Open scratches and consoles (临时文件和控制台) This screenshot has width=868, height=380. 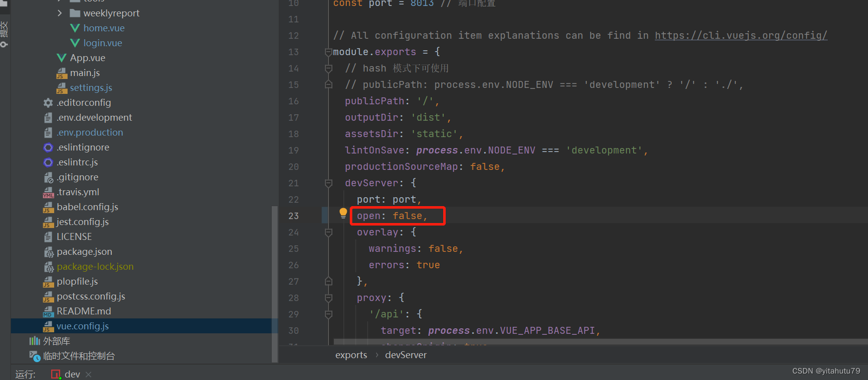pyautogui.click(x=79, y=356)
